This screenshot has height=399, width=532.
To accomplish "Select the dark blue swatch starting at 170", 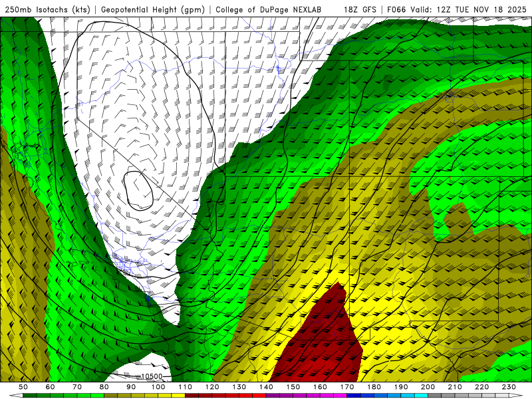I will (354, 396).
